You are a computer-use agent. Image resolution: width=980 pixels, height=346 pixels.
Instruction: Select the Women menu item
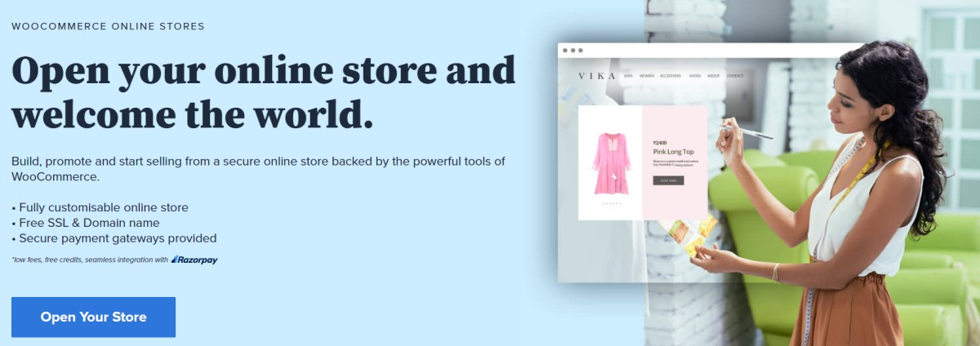click(647, 76)
